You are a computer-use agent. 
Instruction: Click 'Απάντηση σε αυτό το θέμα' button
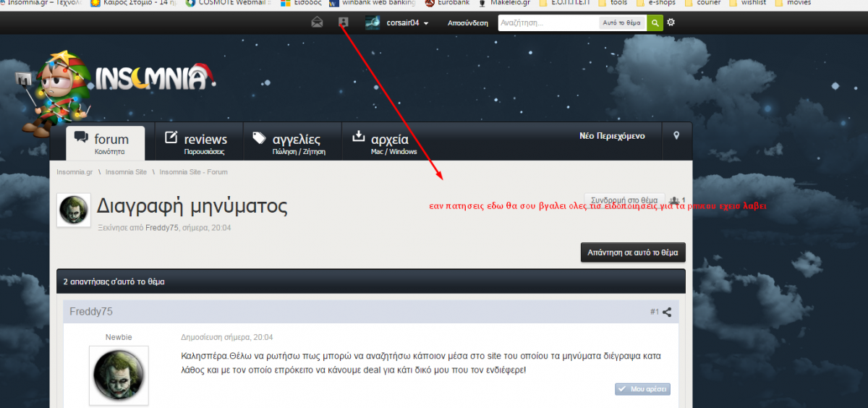633,252
